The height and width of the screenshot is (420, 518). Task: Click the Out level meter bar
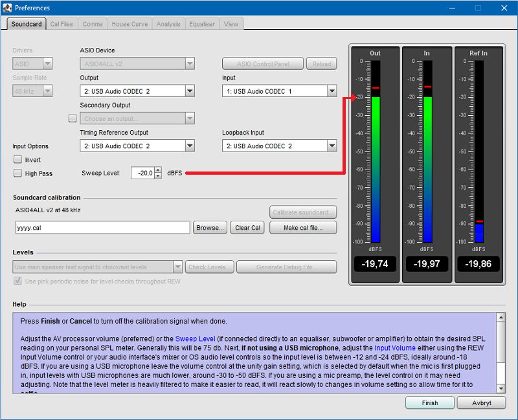pos(376,151)
